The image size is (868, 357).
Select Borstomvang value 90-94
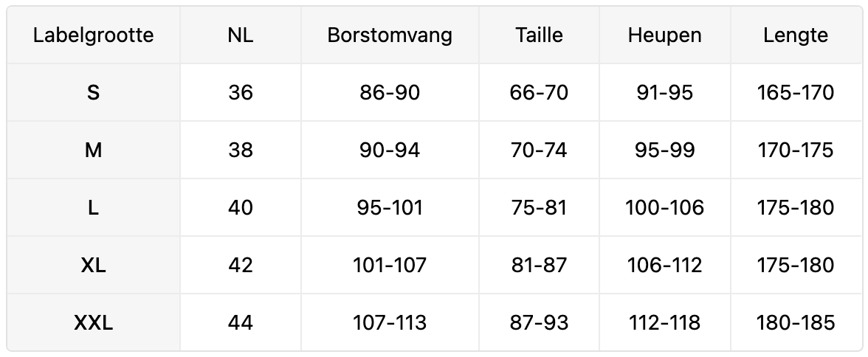tap(390, 150)
